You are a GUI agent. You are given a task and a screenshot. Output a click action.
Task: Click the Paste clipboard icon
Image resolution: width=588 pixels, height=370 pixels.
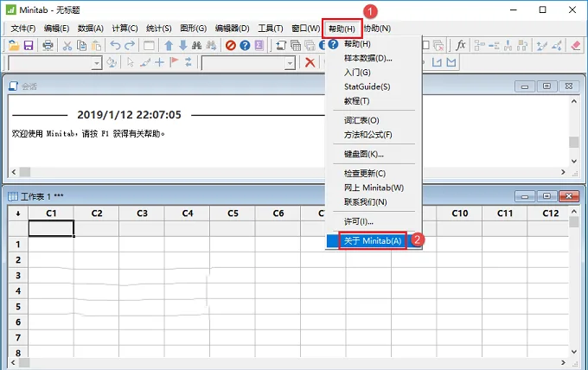tap(96, 46)
